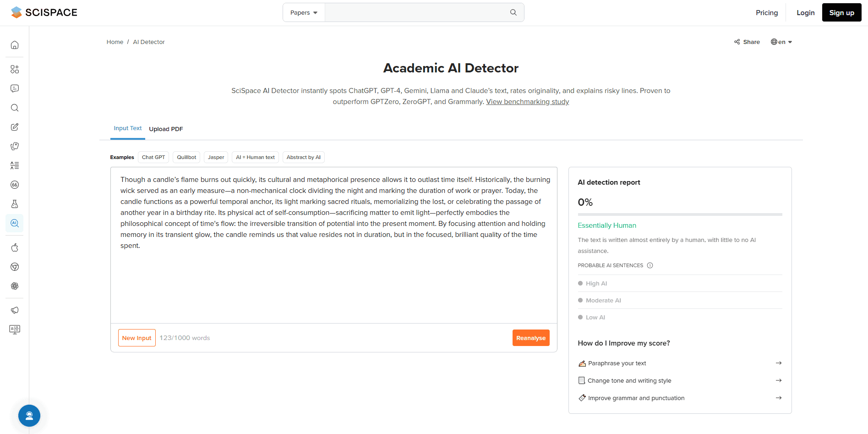Select the Input Text tab
The height and width of the screenshot is (434, 868).
128,128
